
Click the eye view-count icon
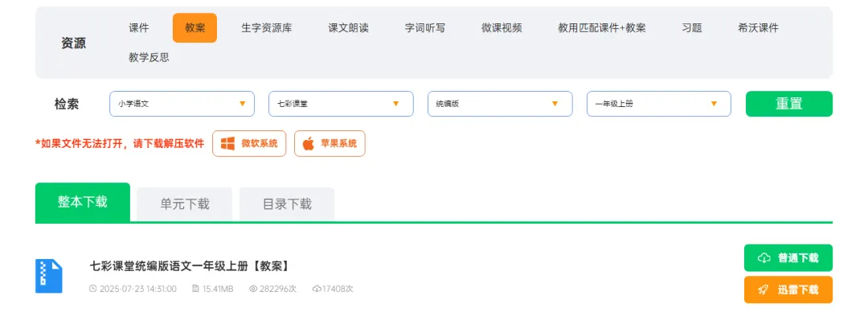pyautogui.click(x=253, y=289)
